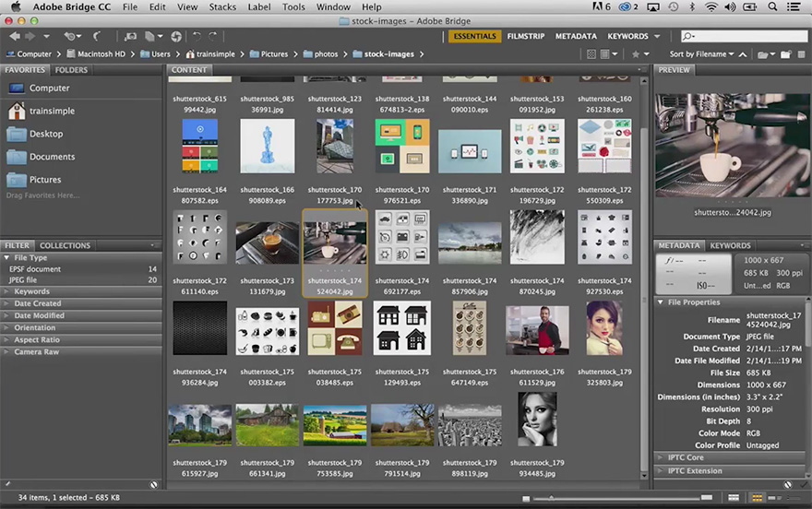Apply metadata changes with checkmark icon
812x509 pixels.
point(804,485)
